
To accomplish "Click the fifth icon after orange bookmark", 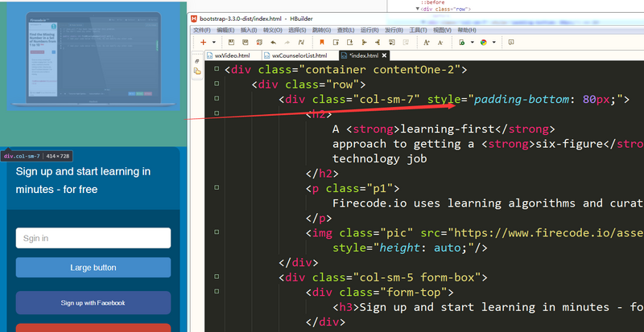I will 378,43.
